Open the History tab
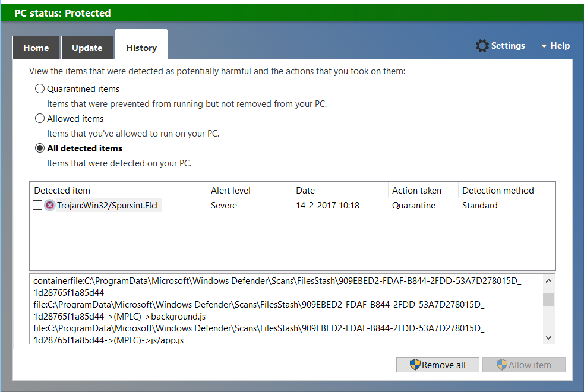 pyautogui.click(x=141, y=45)
